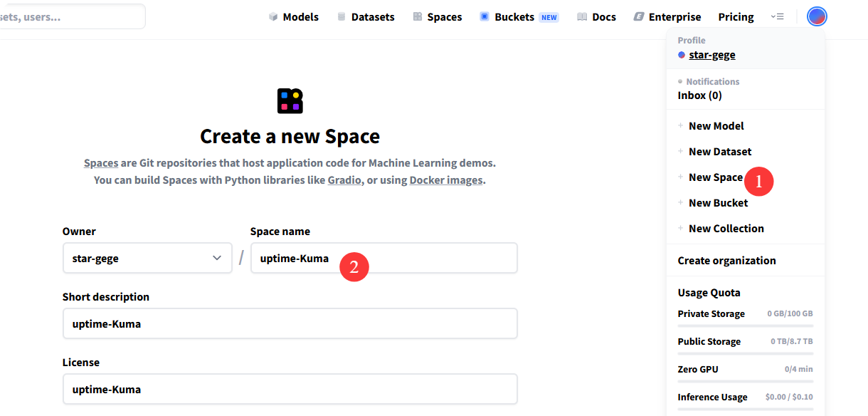
Task: Open the Docker images link
Action: [446, 180]
